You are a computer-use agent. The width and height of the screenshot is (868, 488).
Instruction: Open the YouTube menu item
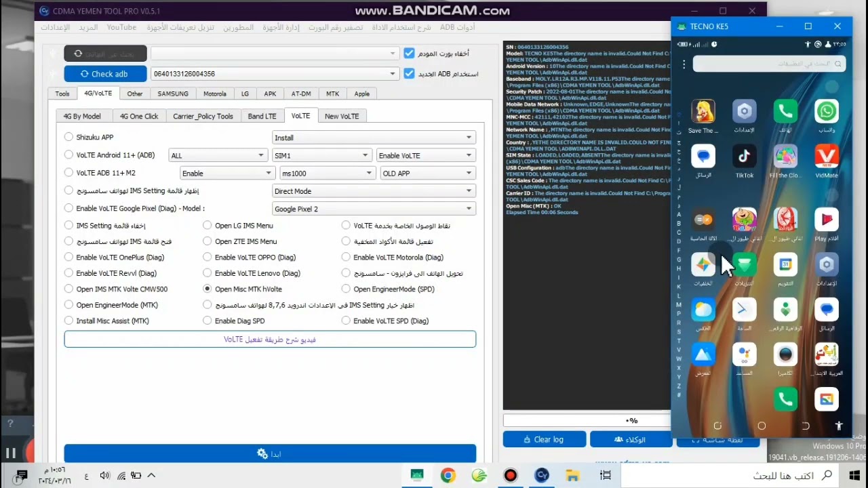tap(121, 27)
